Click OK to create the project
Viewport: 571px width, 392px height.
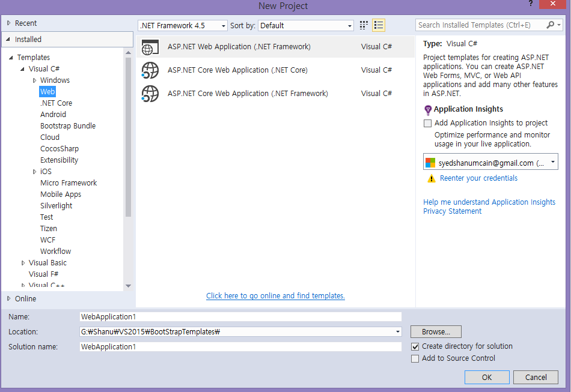click(487, 377)
